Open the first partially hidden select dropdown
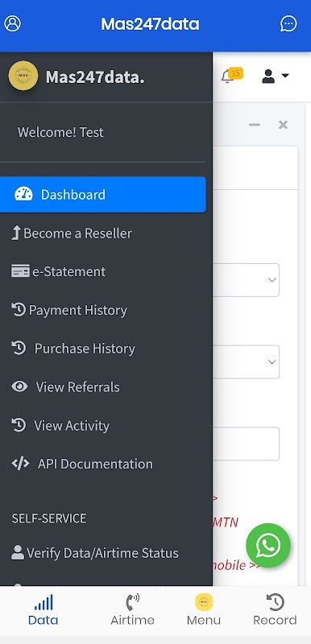 tap(246, 279)
